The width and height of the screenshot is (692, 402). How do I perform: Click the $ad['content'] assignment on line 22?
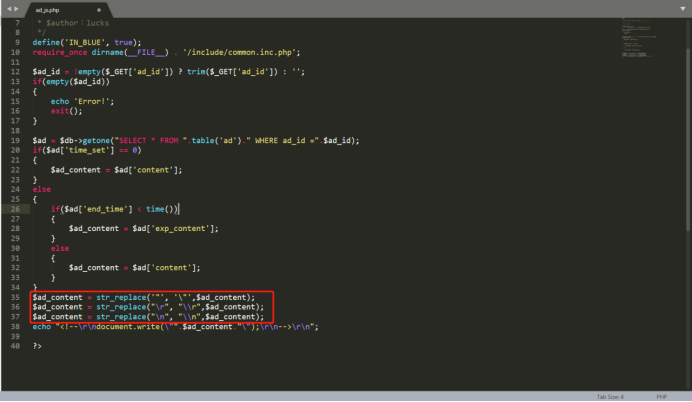116,170
